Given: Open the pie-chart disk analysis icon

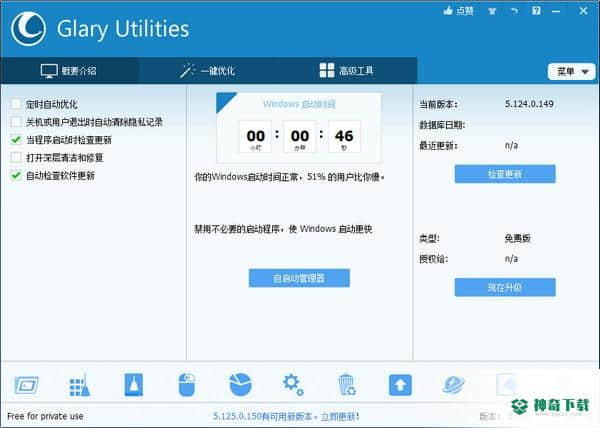Looking at the screenshot, I should tap(240, 384).
